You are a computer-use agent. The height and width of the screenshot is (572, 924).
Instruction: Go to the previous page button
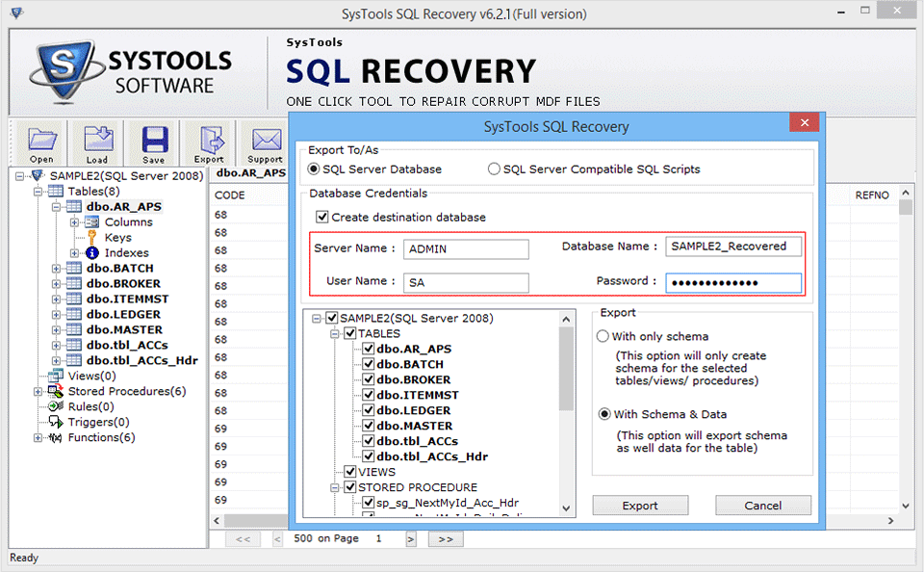point(277,539)
